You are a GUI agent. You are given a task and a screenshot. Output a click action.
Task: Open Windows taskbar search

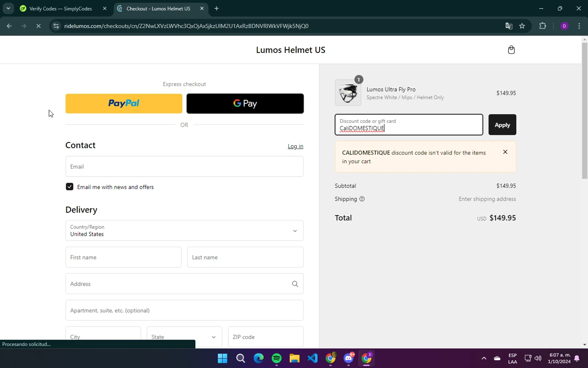click(x=241, y=358)
